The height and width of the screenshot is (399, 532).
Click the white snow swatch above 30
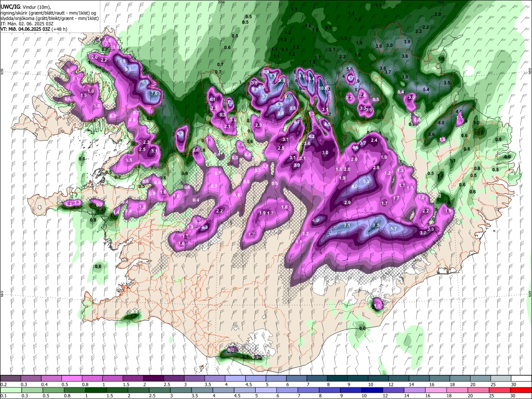pos(521,378)
